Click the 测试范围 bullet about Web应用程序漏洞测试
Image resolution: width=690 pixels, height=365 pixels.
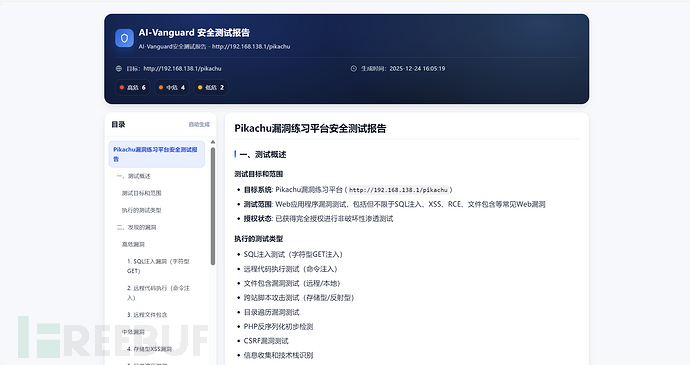[x=395, y=204]
